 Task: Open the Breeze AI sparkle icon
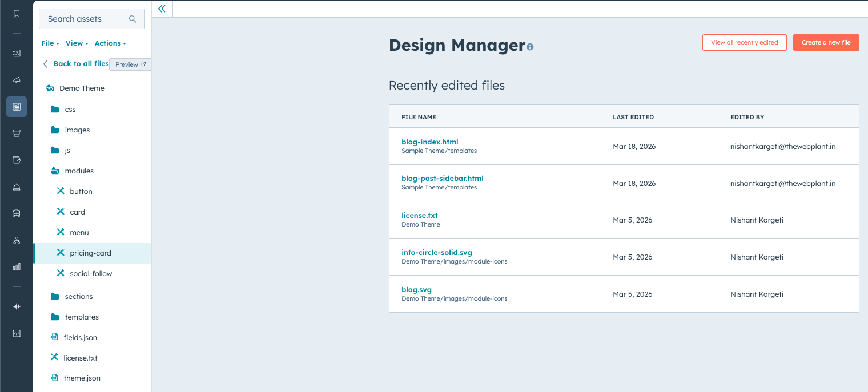coord(17,306)
